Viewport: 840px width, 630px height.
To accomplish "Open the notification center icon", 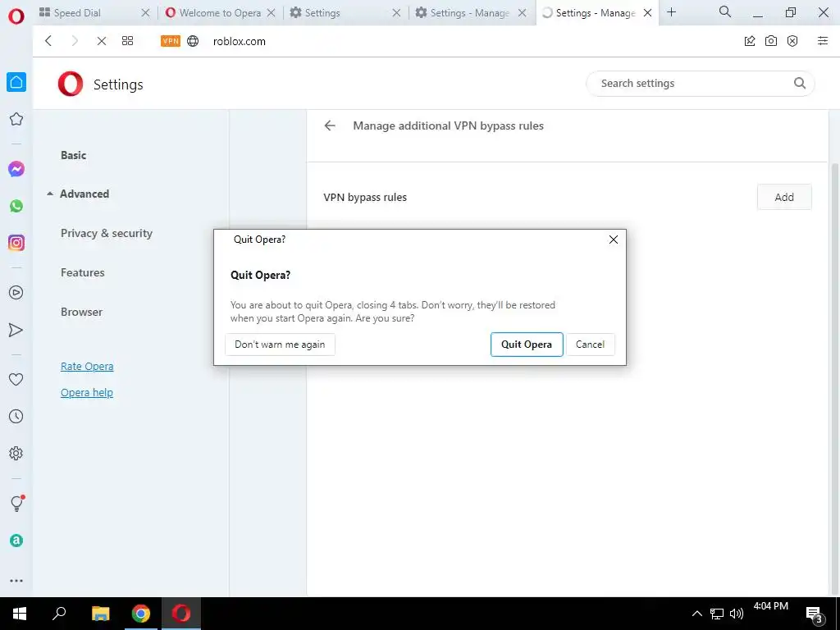I will click(815, 614).
